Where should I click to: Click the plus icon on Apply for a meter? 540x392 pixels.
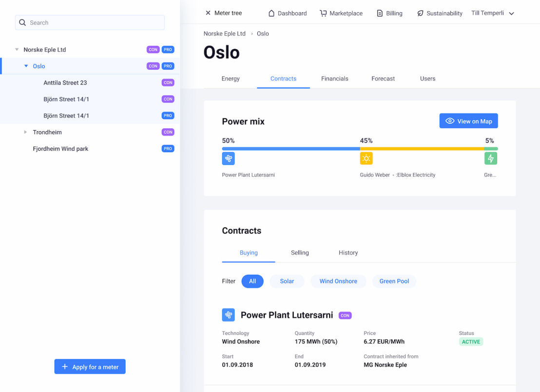65,367
